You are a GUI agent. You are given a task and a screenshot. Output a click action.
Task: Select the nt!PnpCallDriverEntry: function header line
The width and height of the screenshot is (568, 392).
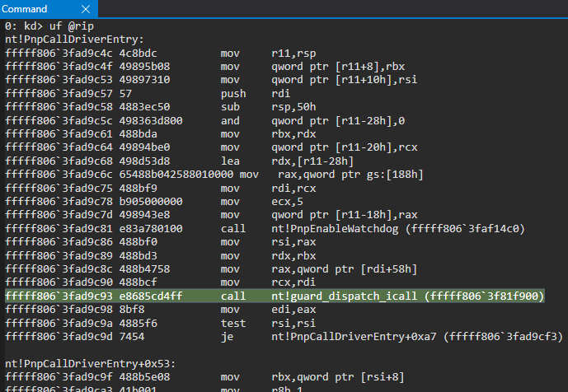tap(74, 40)
